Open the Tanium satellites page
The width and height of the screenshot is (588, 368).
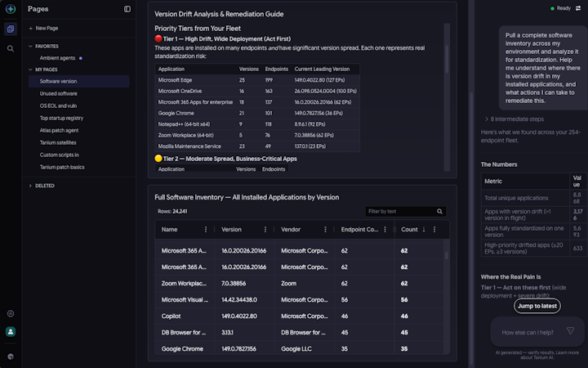58,142
